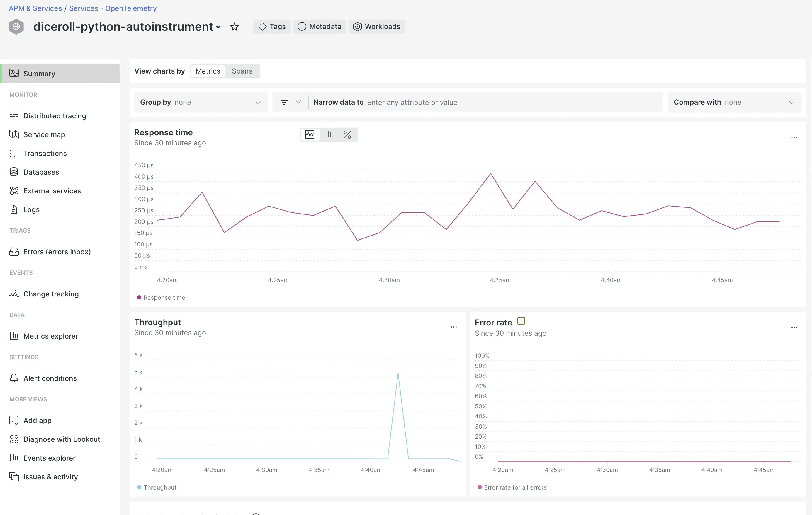Select line chart view for Response time
This screenshot has height=515, width=812.
(310, 135)
